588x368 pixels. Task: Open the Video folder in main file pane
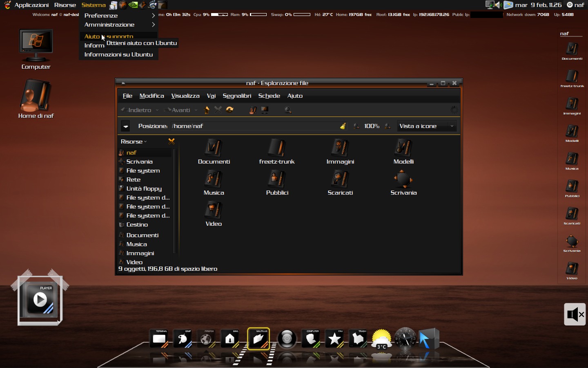pyautogui.click(x=214, y=214)
